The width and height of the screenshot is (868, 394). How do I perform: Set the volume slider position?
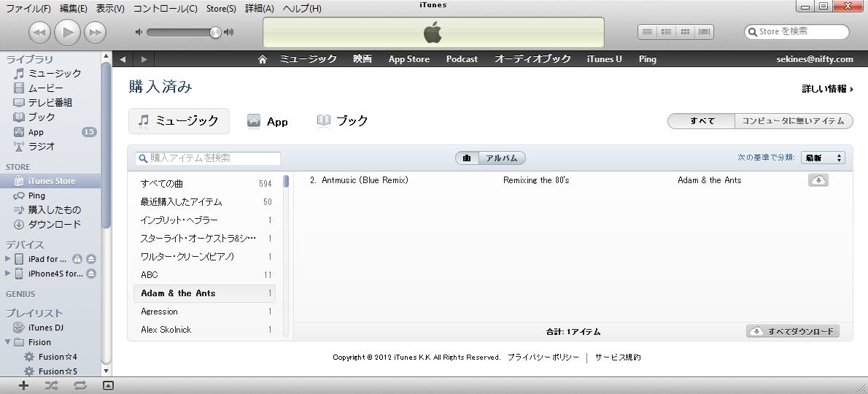tap(215, 32)
